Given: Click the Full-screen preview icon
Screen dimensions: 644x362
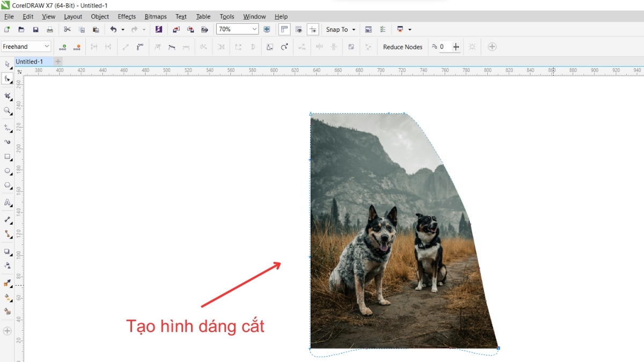Looking at the screenshot, I should pos(267,29).
